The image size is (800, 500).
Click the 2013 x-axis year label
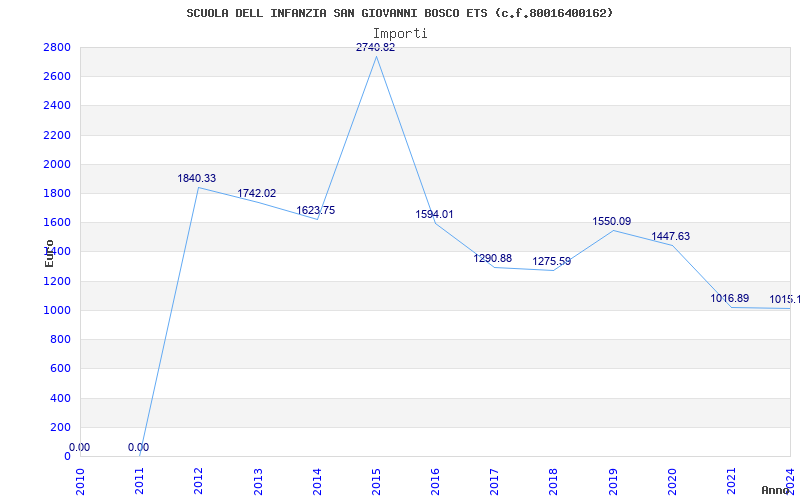(258, 482)
